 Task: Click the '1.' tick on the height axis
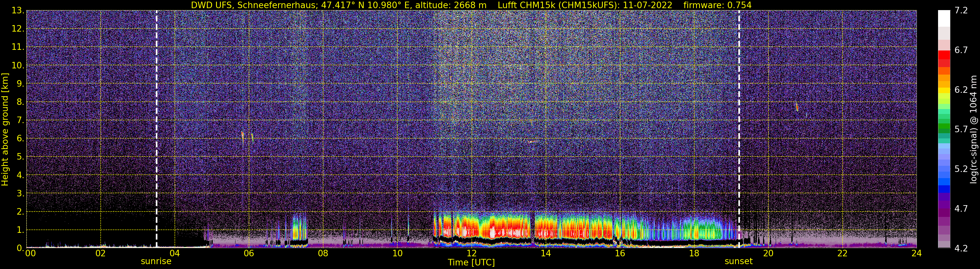20,230
